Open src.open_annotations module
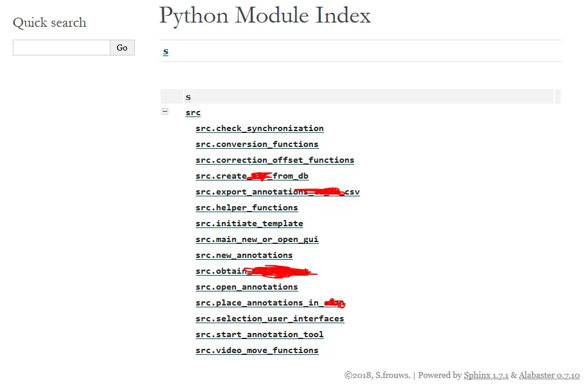The height and width of the screenshot is (386, 588). 246,287
